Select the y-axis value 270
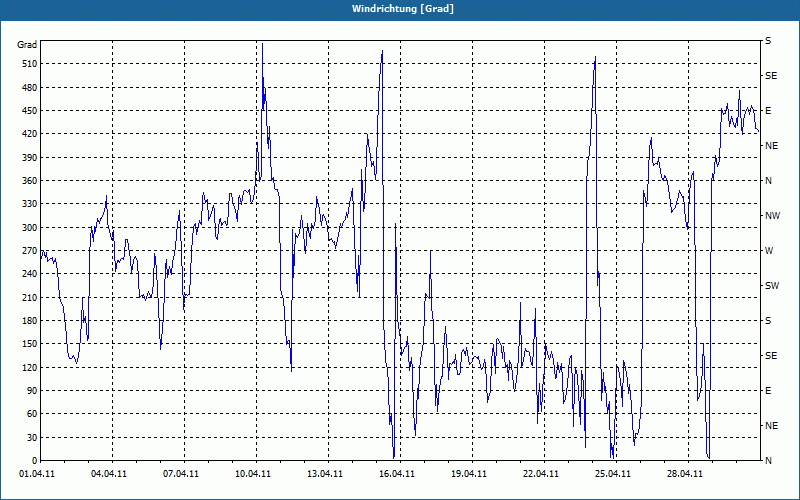This screenshot has height=500, width=800. coord(31,251)
